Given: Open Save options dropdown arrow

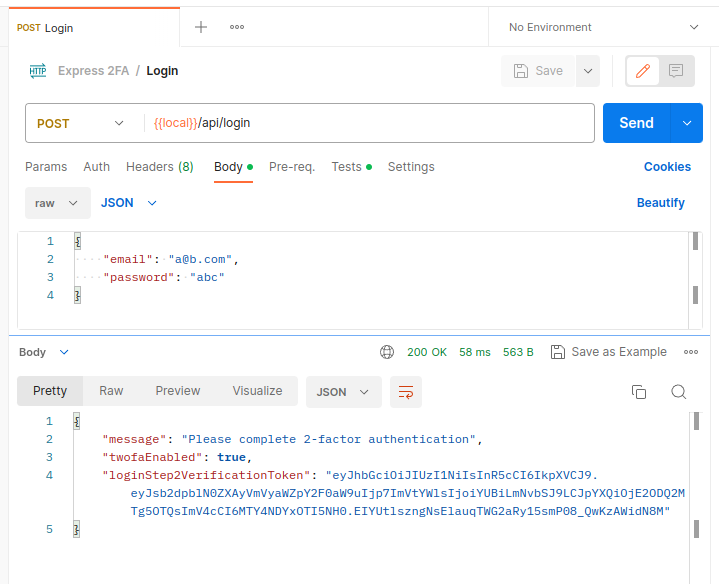Looking at the screenshot, I should click(588, 71).
